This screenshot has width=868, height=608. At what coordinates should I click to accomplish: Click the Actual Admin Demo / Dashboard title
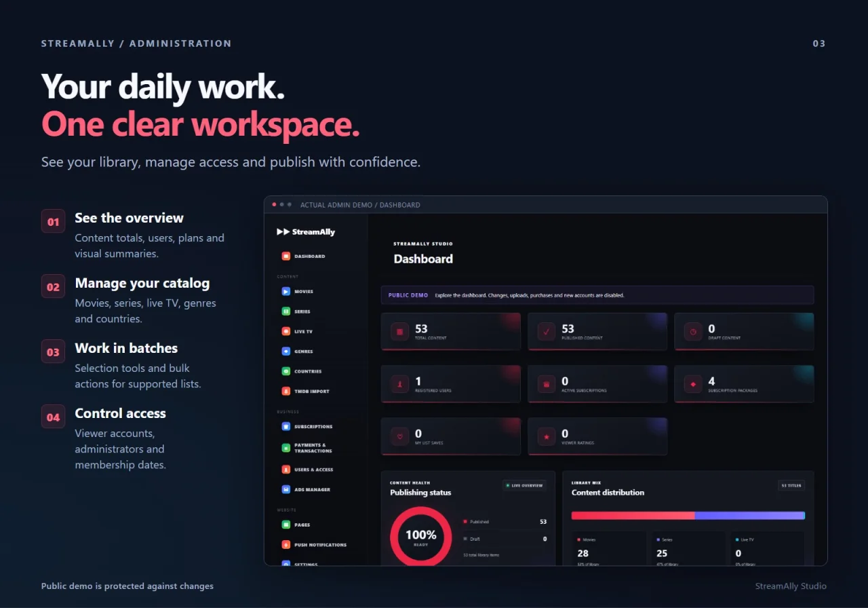pos(360,205)
